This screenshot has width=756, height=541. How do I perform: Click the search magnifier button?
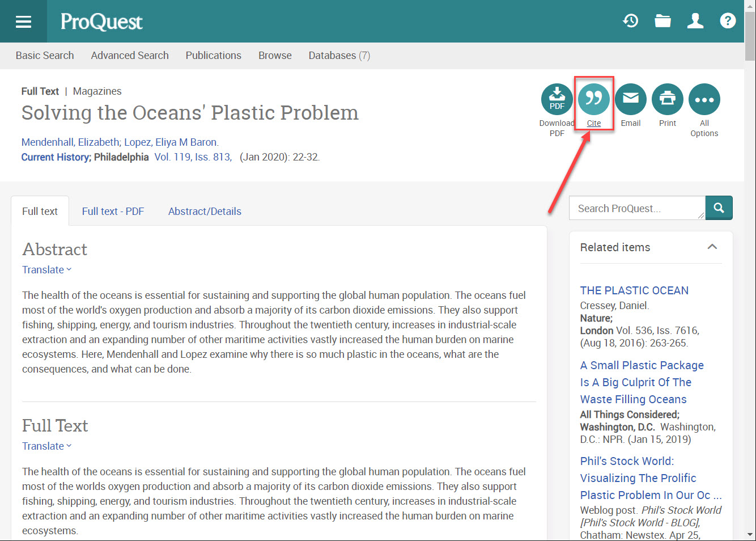click(x=719, y=208)
